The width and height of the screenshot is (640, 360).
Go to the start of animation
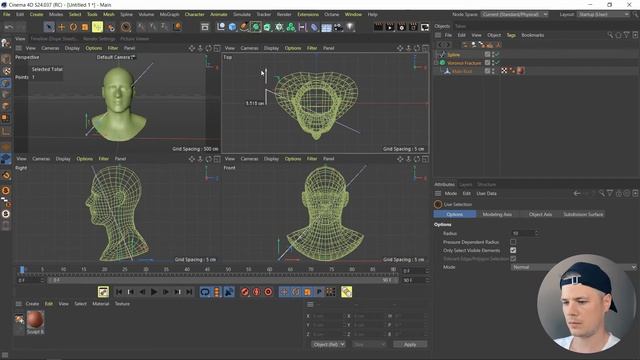(119, 292)
